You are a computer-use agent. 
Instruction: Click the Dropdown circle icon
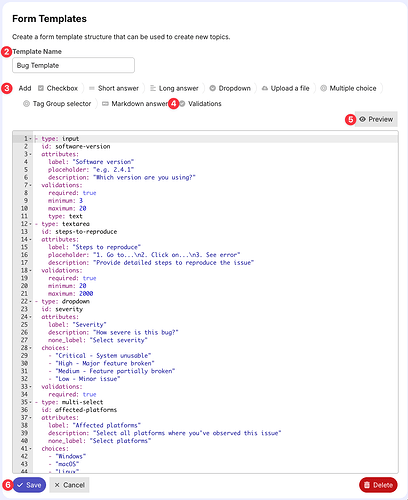[x=212, y=88]
